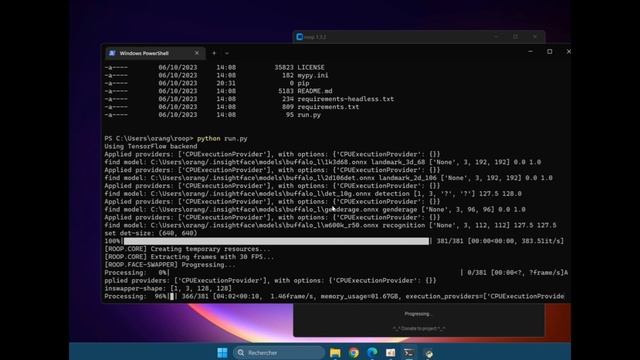This screenshot has height=360, width=640.
Task: Select the Terminal icon in the taskbar
Action: point(409,353)
